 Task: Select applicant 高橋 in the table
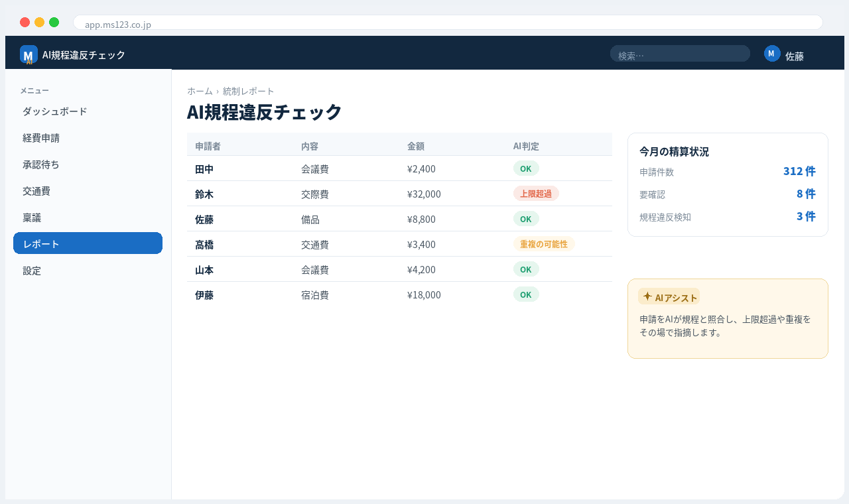click(204, 245)
